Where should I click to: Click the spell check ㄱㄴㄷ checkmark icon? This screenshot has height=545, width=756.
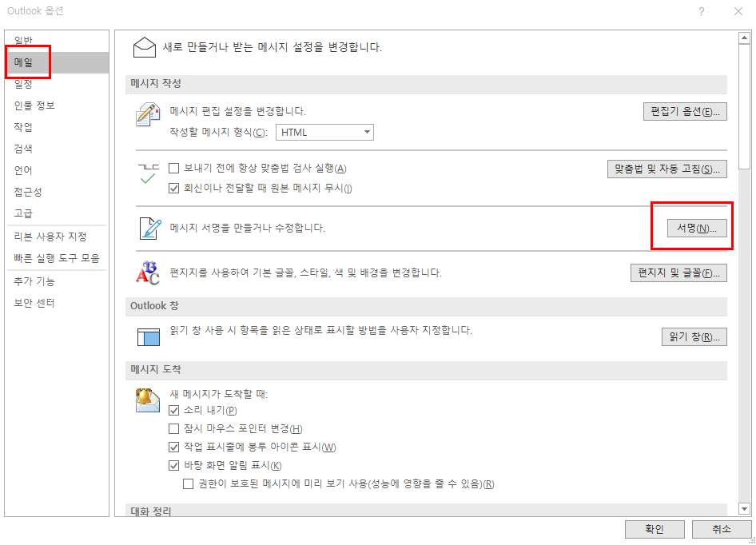(148, 174)
